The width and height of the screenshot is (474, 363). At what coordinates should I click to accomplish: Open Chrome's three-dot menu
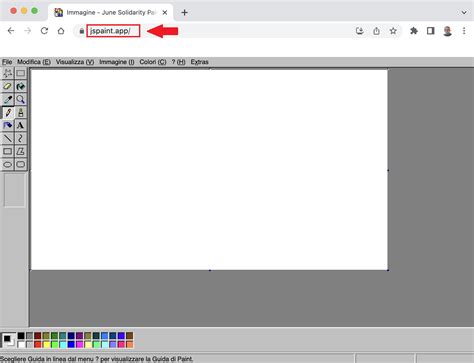(464, 31)
